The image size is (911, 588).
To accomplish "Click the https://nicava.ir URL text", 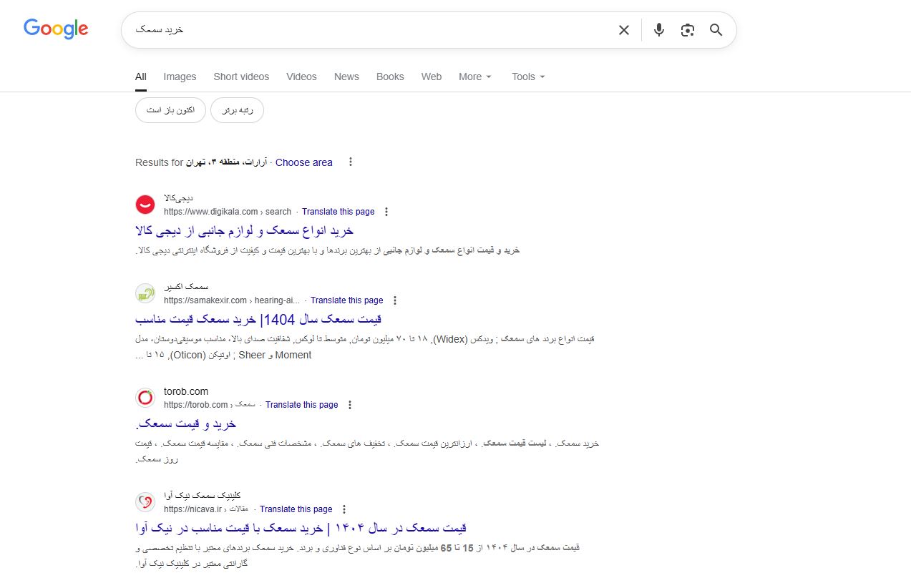I will (x=193, y=509).
